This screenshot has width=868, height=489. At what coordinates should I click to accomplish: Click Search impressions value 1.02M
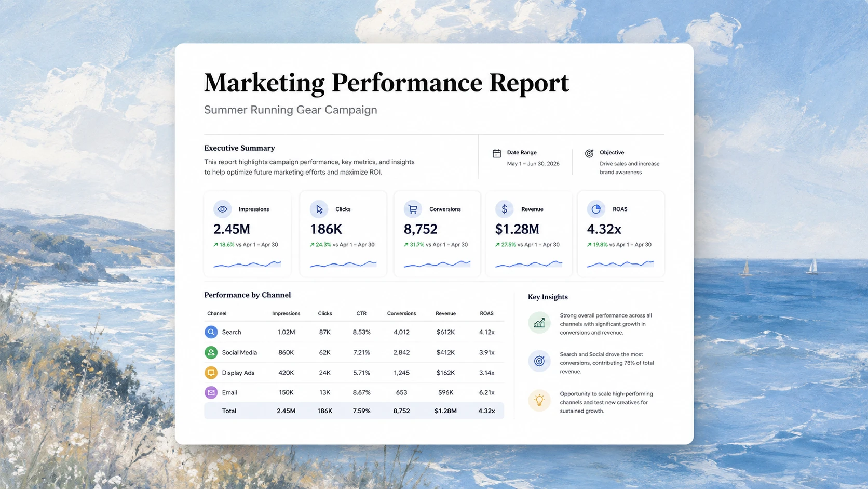(x=286, y=332)
